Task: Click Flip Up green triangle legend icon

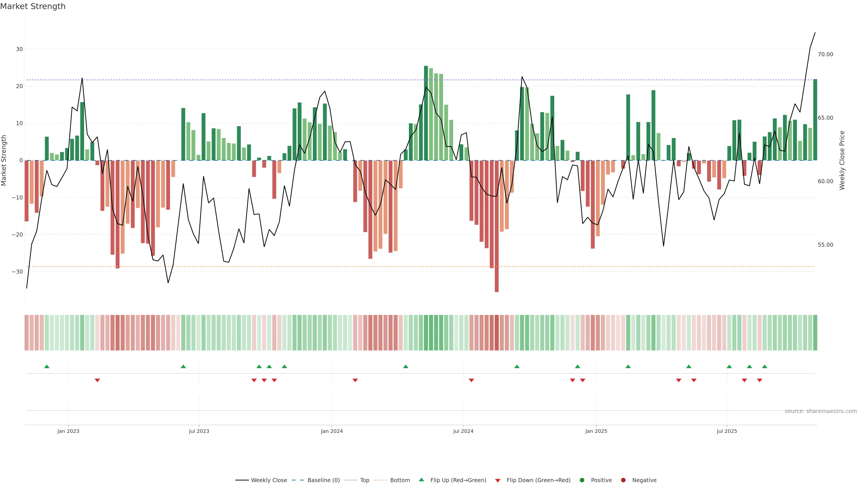Action: (421, 480)
